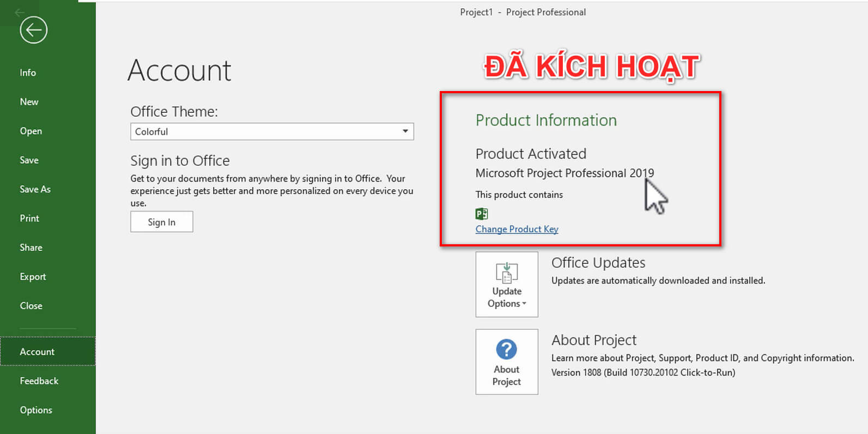The image size is (868, 434).
Task: Click the 'This product contains' text
Action: tap(519, 195)
